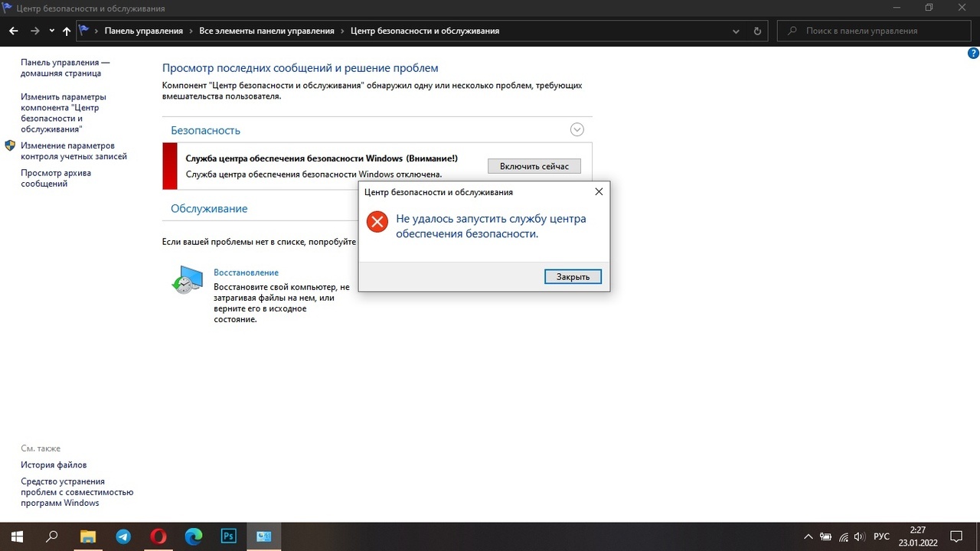Open recent locations dropdown arrow

click(x=52, y=31)
